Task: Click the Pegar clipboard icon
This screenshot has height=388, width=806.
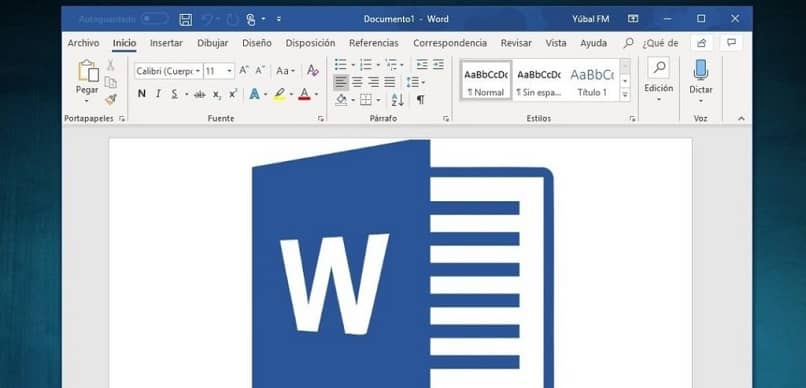Action: 88,71
